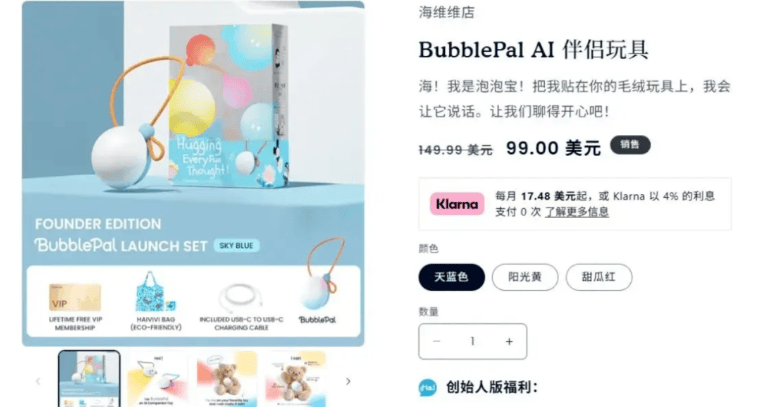The width and height of the screenshot is (775, 420).
Task: Select the first product box thumbnail
Action: point(89,379)
